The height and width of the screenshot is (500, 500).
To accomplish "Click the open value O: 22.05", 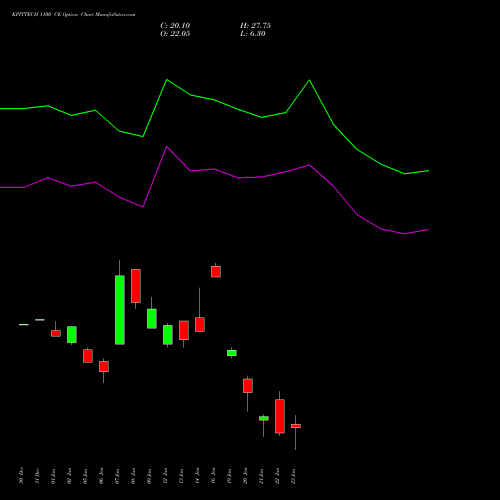I will pyautogui.click(x=175, y=34).
